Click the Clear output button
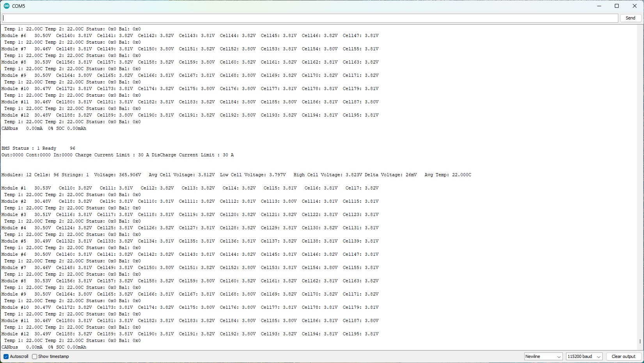This screenshot has height=363, width=644. [x=623, y=356]
